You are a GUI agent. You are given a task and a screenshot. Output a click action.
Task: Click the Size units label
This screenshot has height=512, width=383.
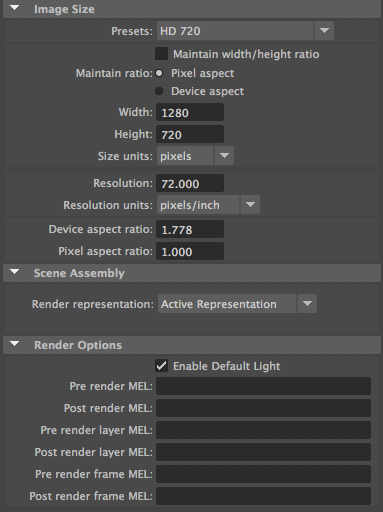coord(125,156)
